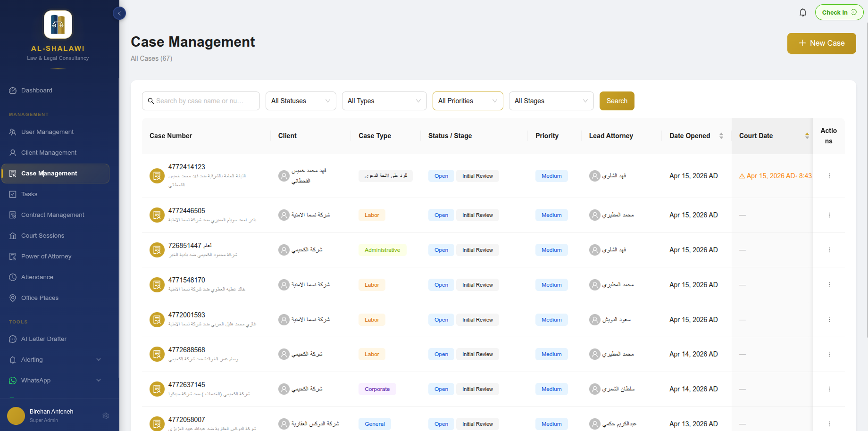Click the notification bell icon
Image resolution: width=868 pixels, height=431 pixels.
click(x=803, y=12)
